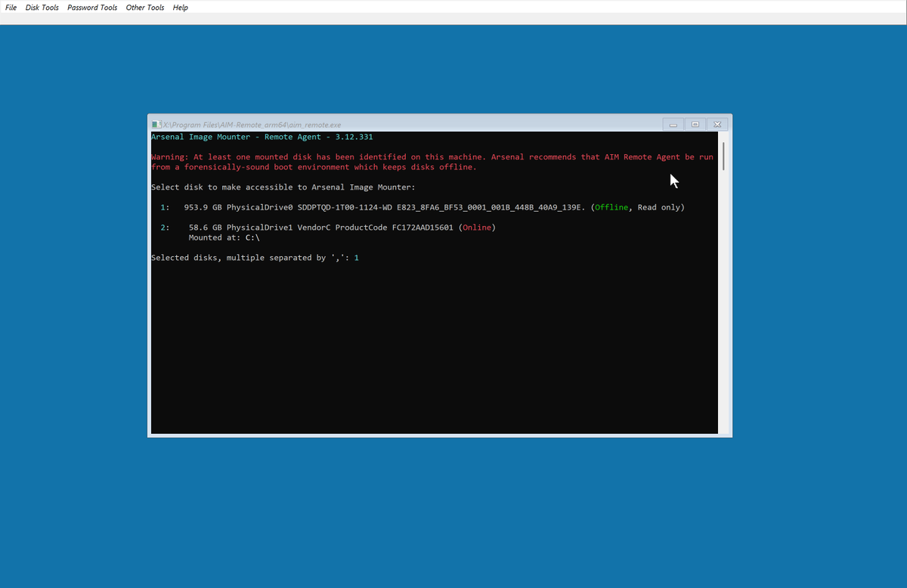Minimize the aim_remote.exe console window
This screenshot has width=907, height=588.
coord(673,125)
